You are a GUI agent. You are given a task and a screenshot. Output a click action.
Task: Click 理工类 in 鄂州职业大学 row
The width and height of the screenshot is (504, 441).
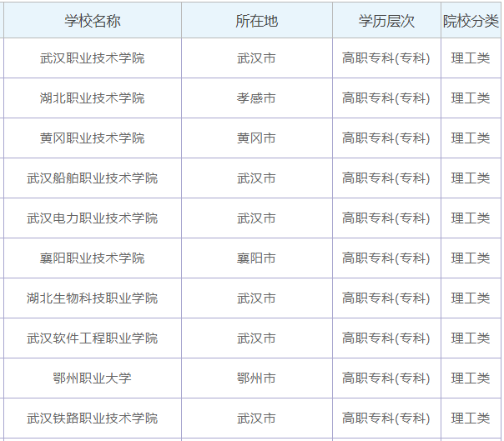pyautogui.click(x=471, y=378)
